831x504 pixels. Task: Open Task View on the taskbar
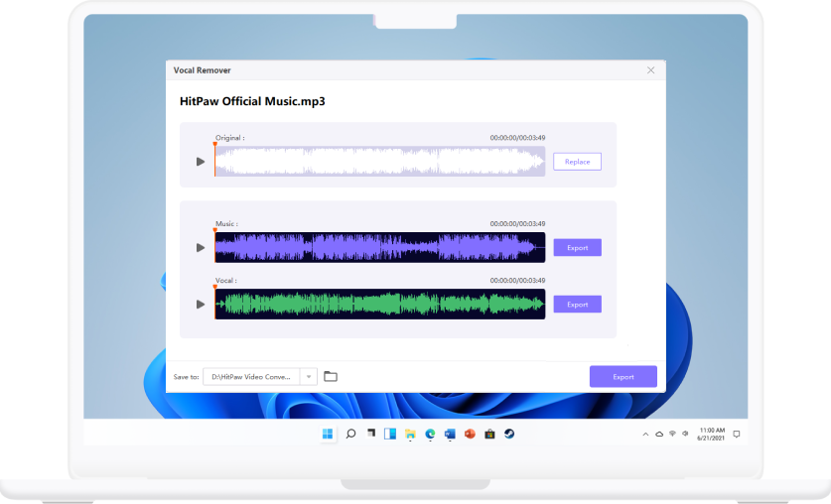pyautogui.click(x=371, y=434)
